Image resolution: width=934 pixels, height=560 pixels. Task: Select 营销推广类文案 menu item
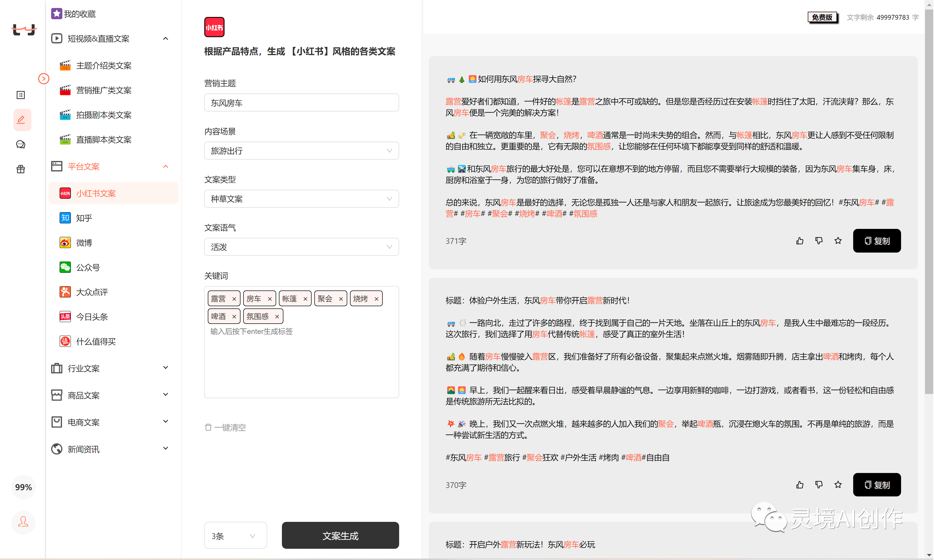point(113,90)
